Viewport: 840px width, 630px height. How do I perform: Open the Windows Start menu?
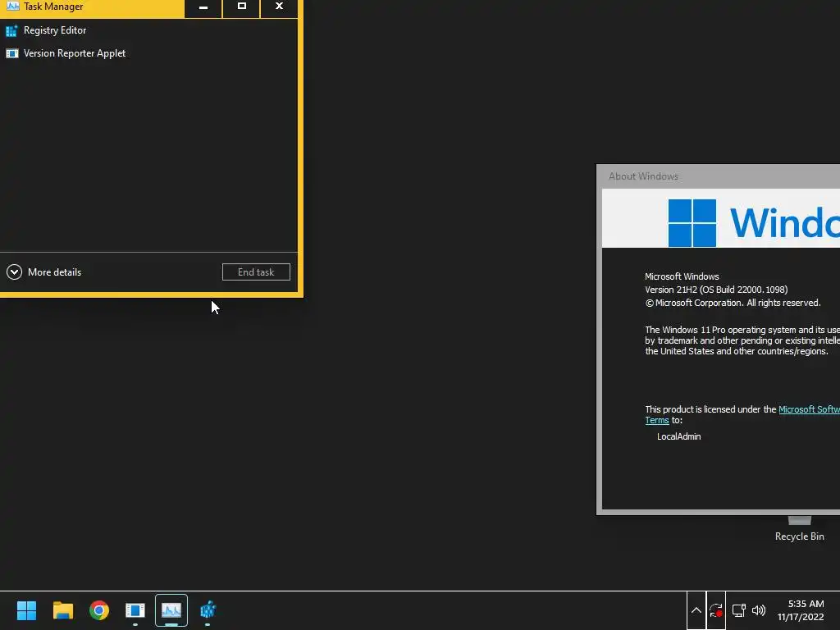[26, 610]
